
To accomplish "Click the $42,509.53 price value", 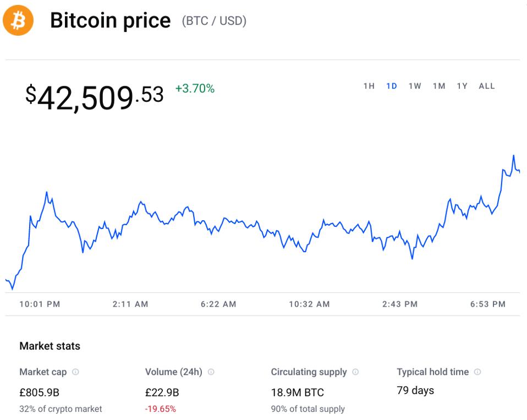I will pos(95,97).
